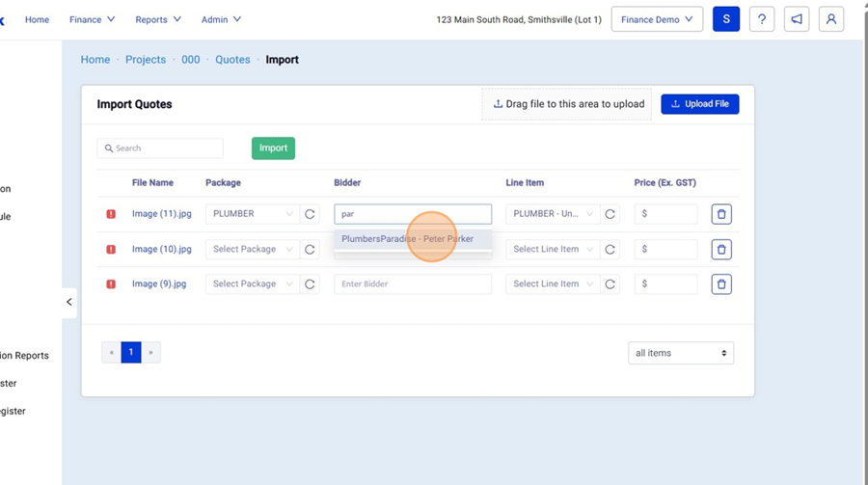Click the Quotes breadcrumb link
This screenshot has height=485, width=868.
[x=232, y=60]
